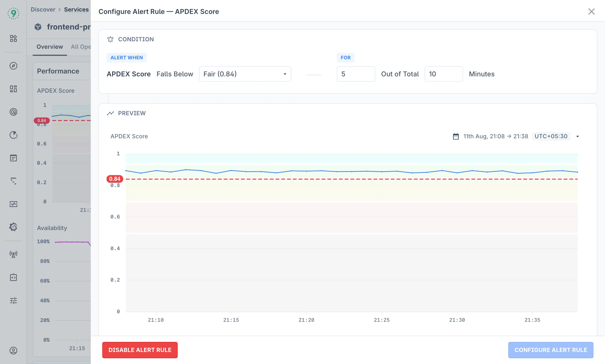Open the UTC+05:30 timezone selector
605x364 pixels.
pos(551,136)
